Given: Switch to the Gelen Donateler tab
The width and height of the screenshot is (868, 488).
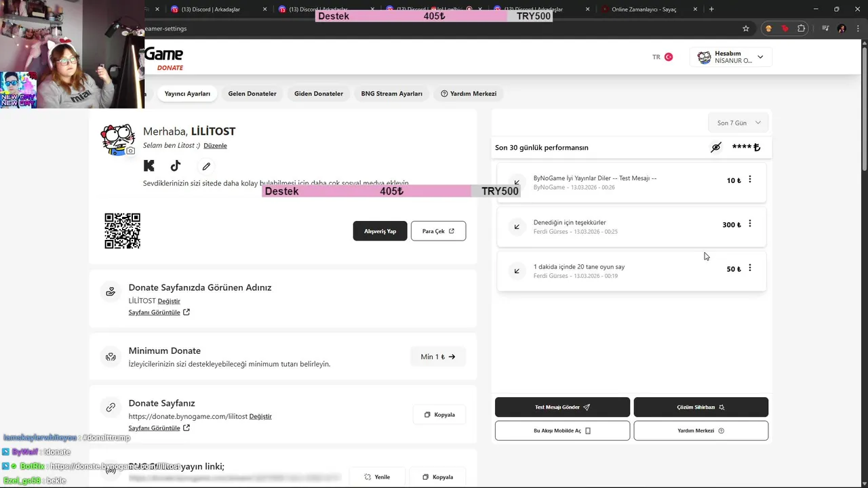Looking at the screenshot, I should [252, 94].
